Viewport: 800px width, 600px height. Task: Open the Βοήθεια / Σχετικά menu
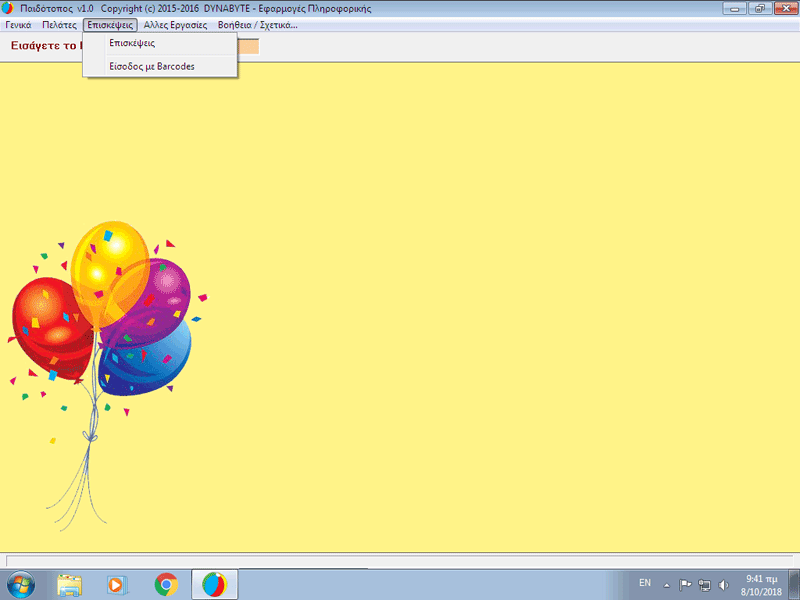pos(258,25)
